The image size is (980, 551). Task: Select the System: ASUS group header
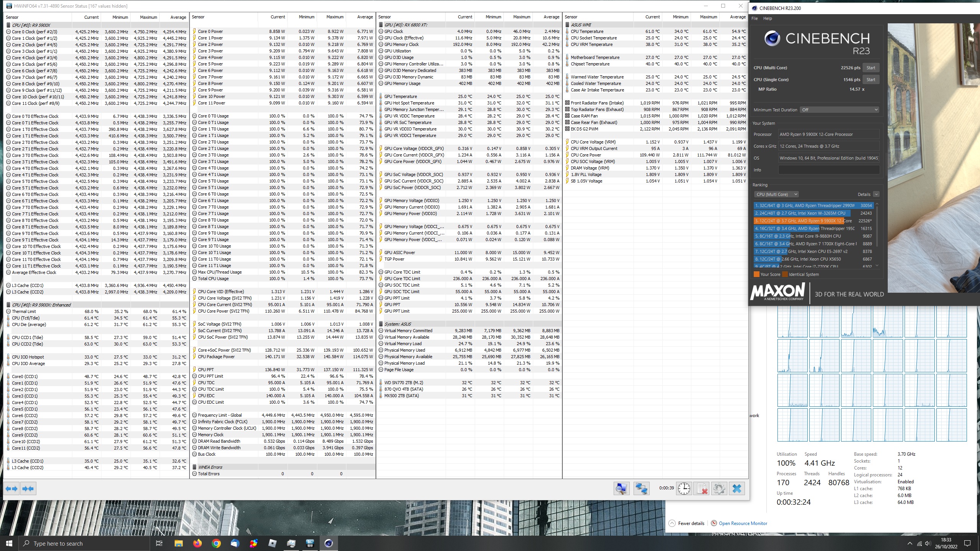click(469, 324)
